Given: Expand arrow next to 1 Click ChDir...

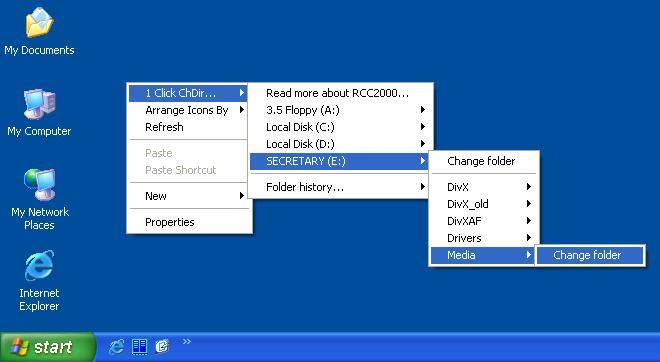Looking at the screenshot, I should click(x=242, y=93).
